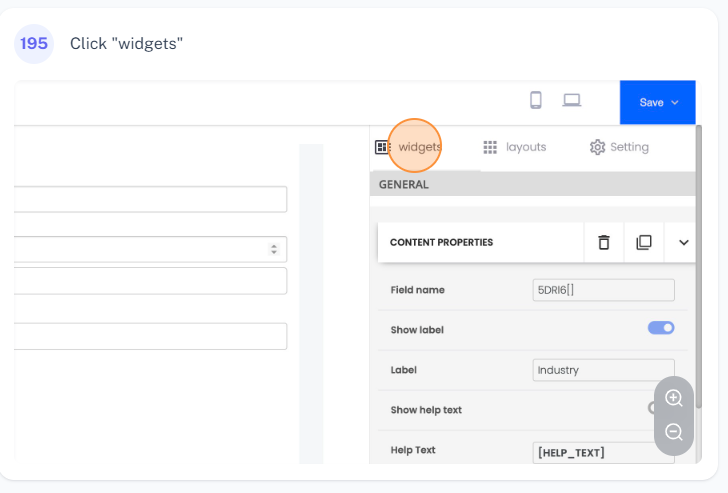728x493 pixels.
Task: Select the GENERAL section header
Action: [404, 184]
